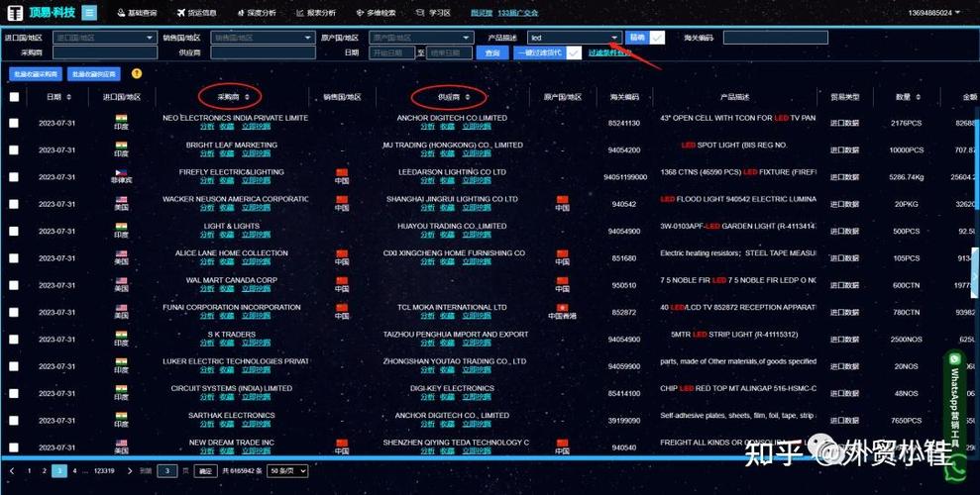Go to previous page arrow in pagination
The height and width of the screenshot is (495, 980).
click(13, 471)
